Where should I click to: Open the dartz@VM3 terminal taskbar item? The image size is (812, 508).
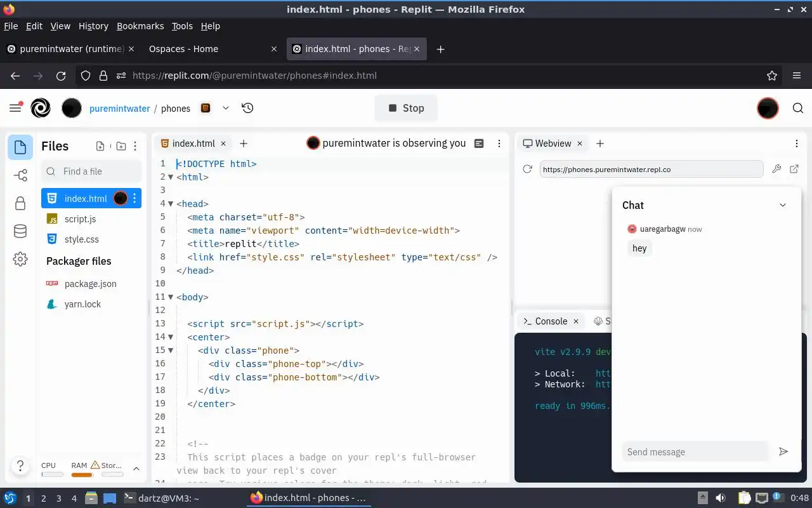pyautogui.click(x=161, y=498)
